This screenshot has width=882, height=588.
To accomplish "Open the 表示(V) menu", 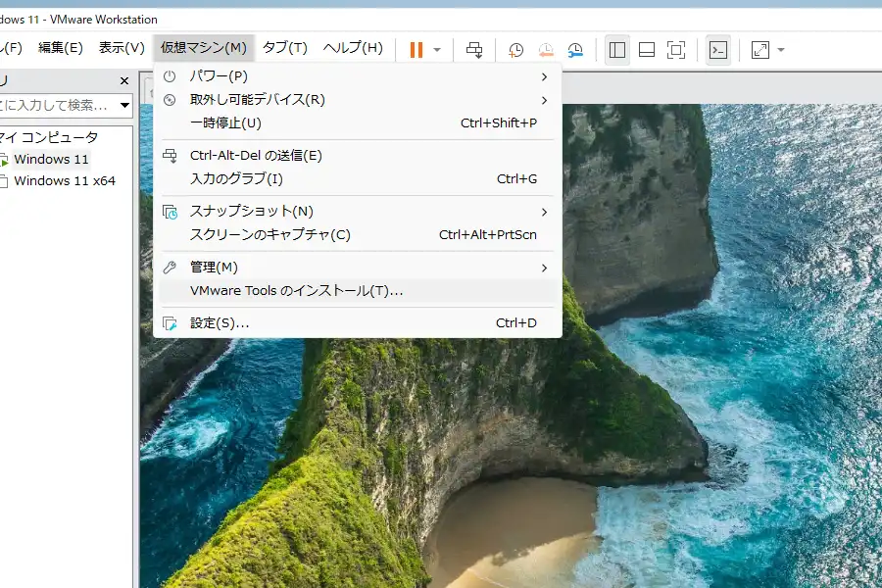I will 122,48.
